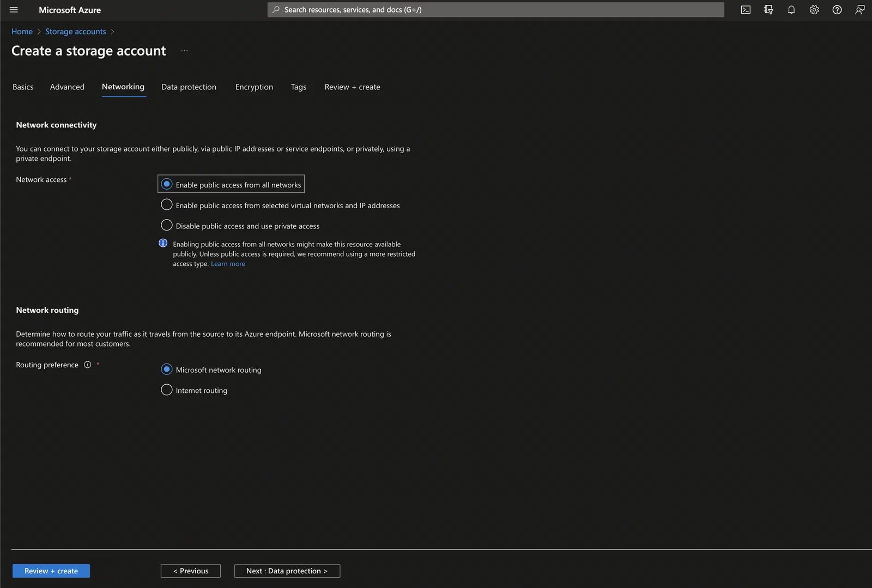The height and width of the screenshot is (588, 872).
Task: Click Next : Data protection button
Action: click(287, 571)
